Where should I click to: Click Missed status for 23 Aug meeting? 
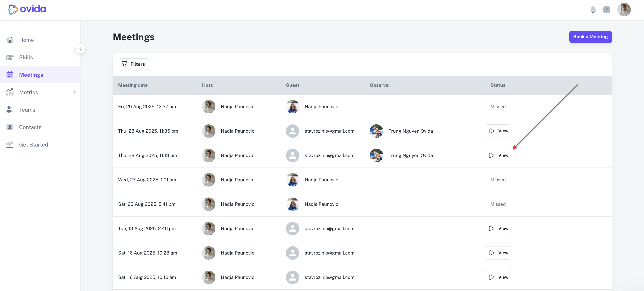498,204
